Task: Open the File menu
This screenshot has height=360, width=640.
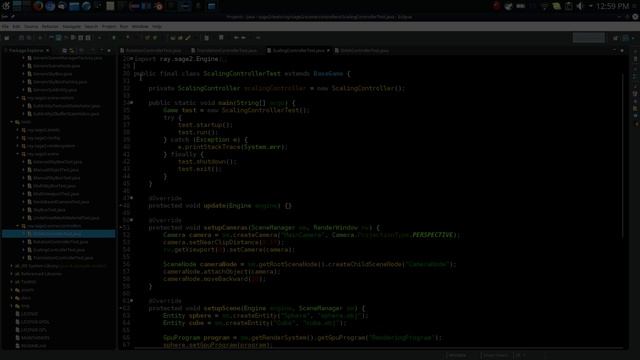Action: pyautogui.click(x=5, y=27)
